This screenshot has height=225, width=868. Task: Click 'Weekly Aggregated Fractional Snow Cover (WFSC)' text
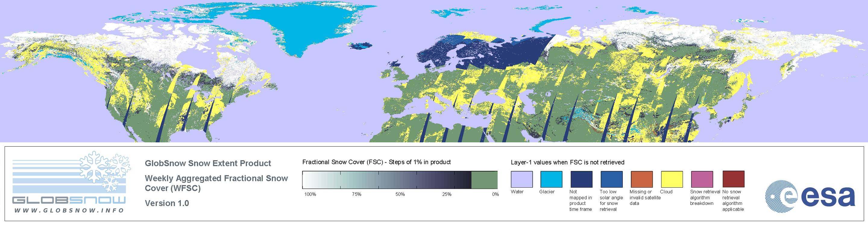(x=216, y=183)
